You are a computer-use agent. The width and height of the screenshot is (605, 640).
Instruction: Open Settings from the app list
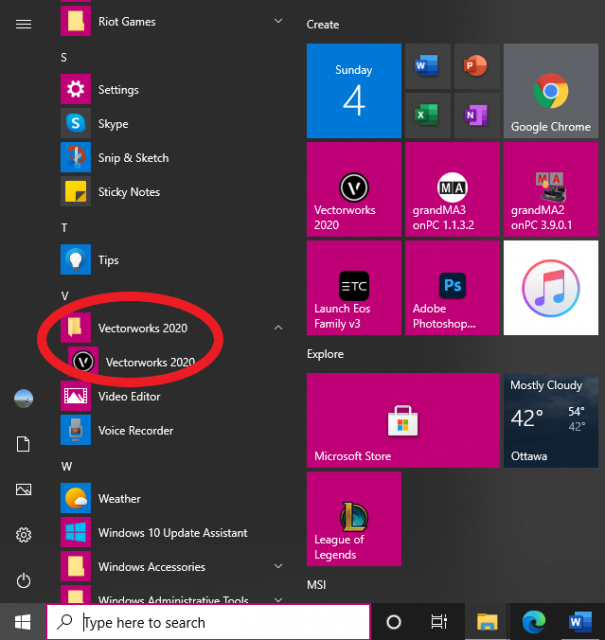pos(118,90)
